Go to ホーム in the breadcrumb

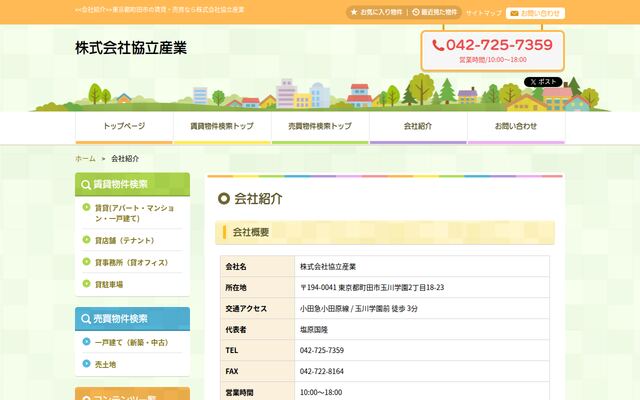click(85, 159)
